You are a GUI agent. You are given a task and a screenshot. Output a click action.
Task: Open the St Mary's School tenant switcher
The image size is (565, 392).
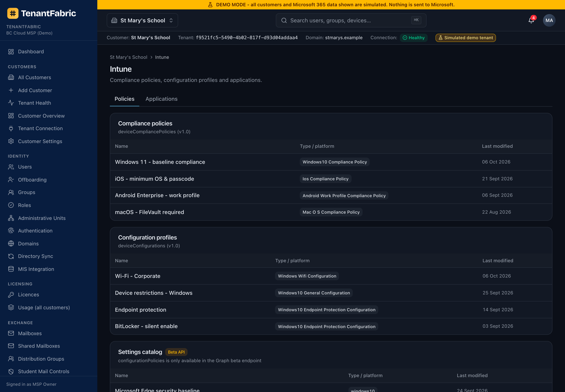(x=142, y=20)
